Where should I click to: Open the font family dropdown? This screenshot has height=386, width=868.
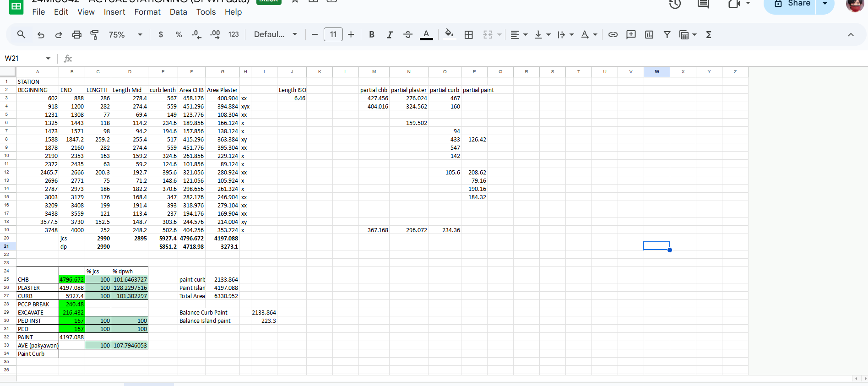click(276, 34)
